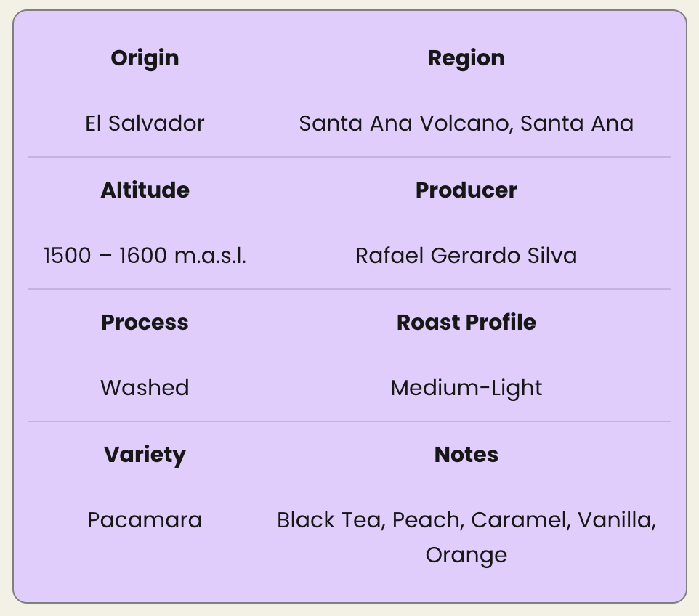Click the Altitude heading
Viewport: 699px width, 616px height.
tap(145, 190)
